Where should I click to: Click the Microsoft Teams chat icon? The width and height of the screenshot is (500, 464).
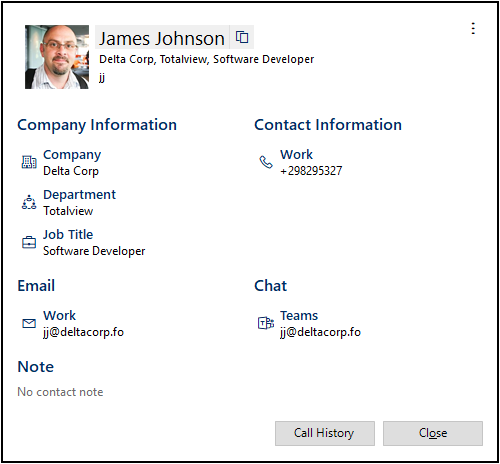click(x=266, y=323)
